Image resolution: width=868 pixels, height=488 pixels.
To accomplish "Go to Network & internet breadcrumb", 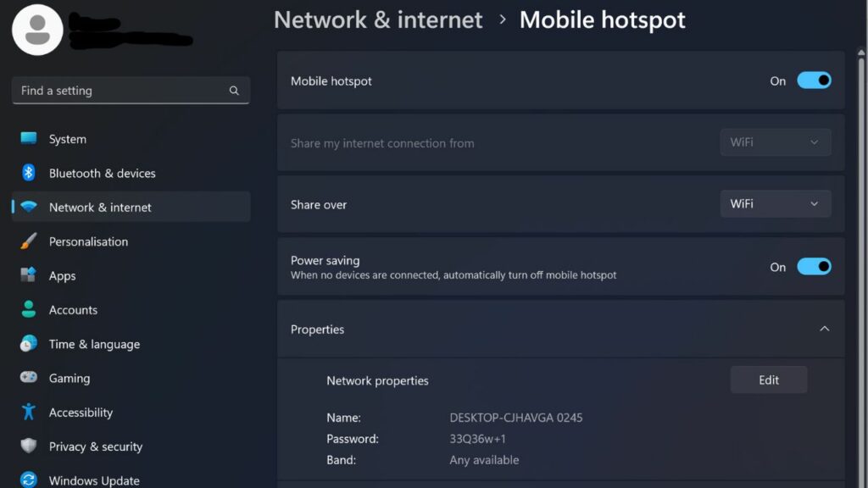I will click(378, 19).
